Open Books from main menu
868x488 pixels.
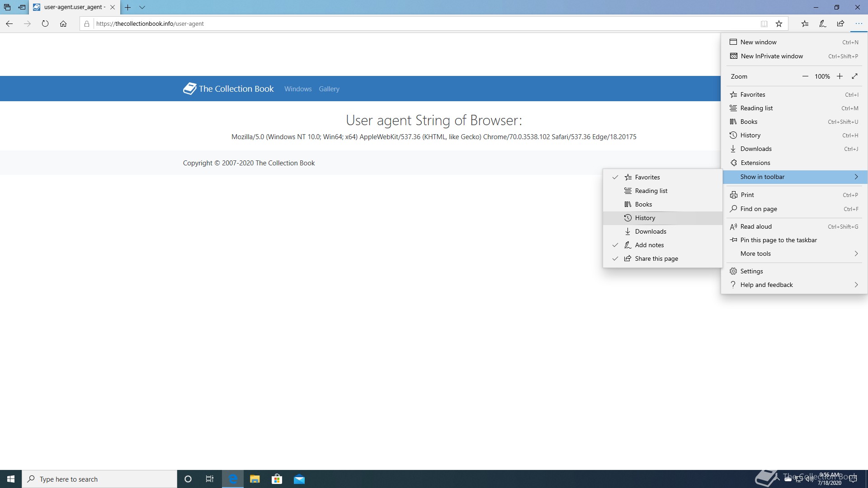pyautogui.click(x=794, y=122)
